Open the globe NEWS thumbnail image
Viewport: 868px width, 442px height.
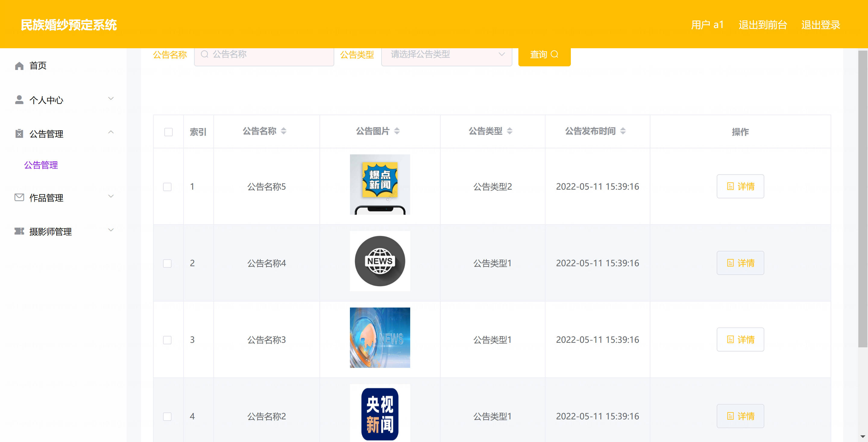380,261
